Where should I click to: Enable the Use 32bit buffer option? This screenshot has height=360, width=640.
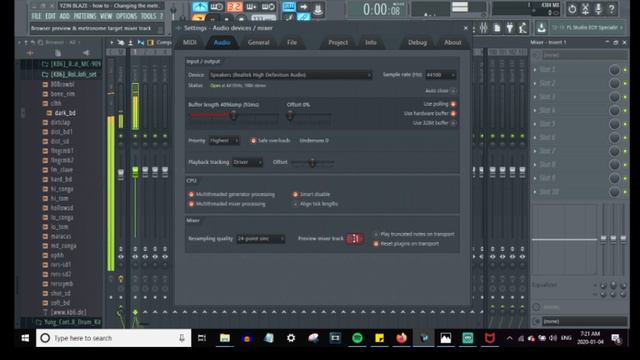pos(453,123)
